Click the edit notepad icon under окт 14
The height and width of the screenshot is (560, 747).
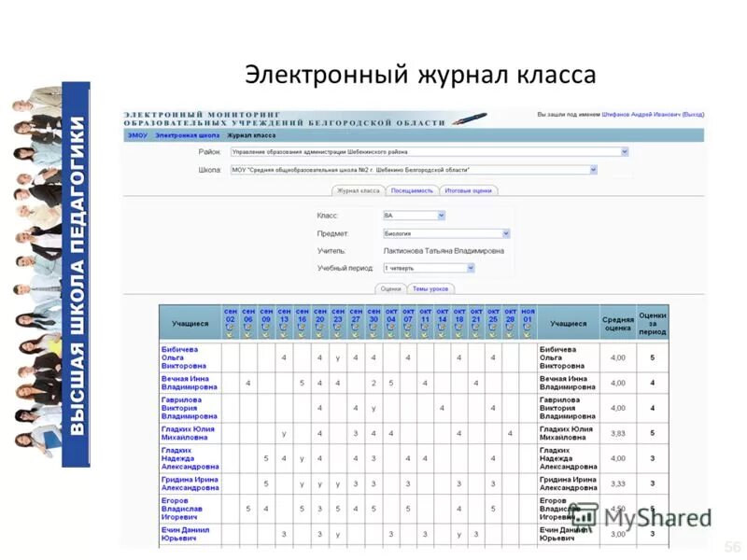pos(442,328)
